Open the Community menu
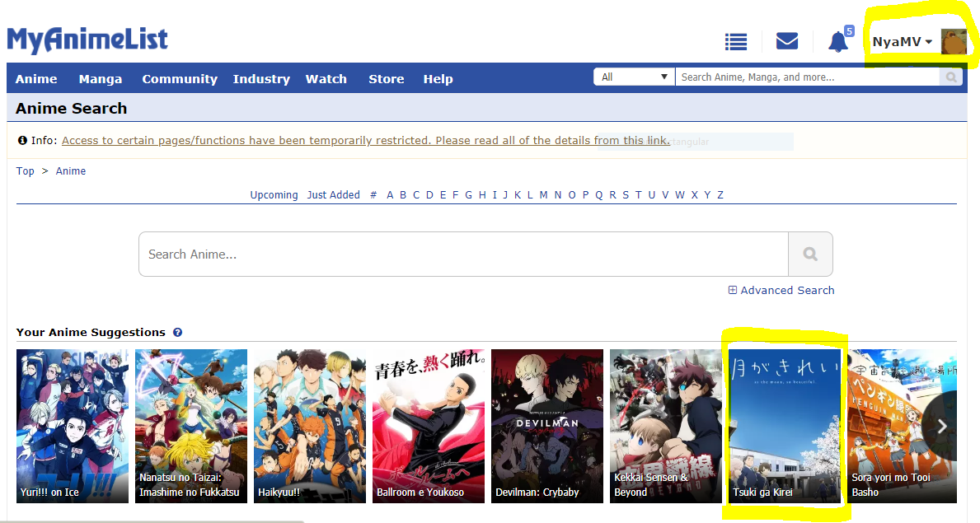Viewport: 980px width, 523px height. [x=180, y=79]
